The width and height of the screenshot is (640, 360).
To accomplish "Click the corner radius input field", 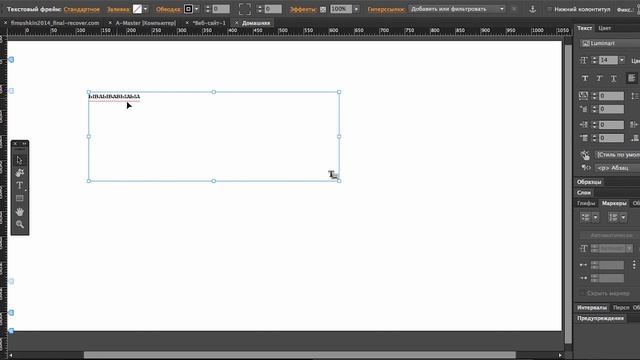I will [x=273, y=9].
